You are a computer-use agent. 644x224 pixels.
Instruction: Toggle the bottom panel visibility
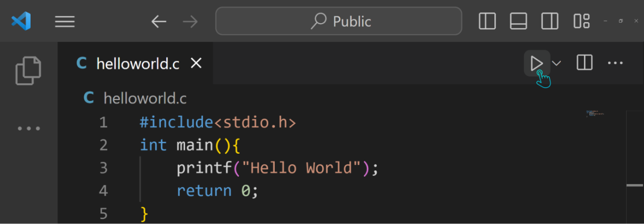[518, 21]
